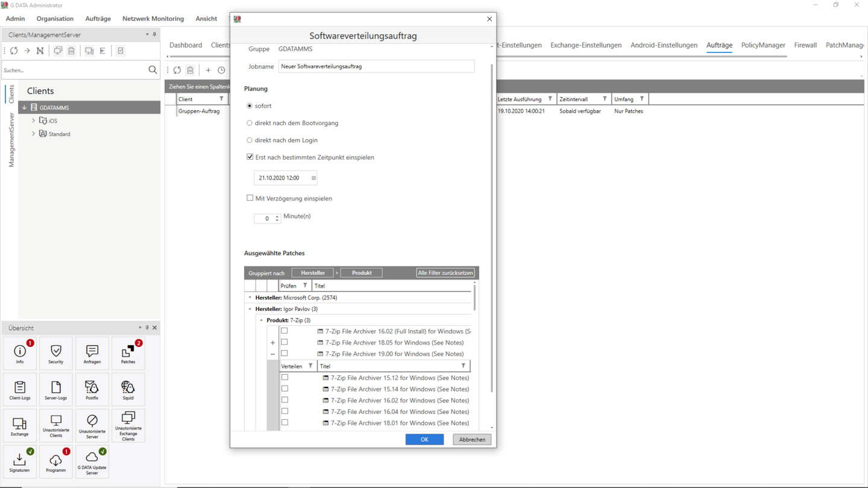Confirm the dialog with OK
Image resolution: width=868 pixels, height=488 pixels.
tap(424, 439)
